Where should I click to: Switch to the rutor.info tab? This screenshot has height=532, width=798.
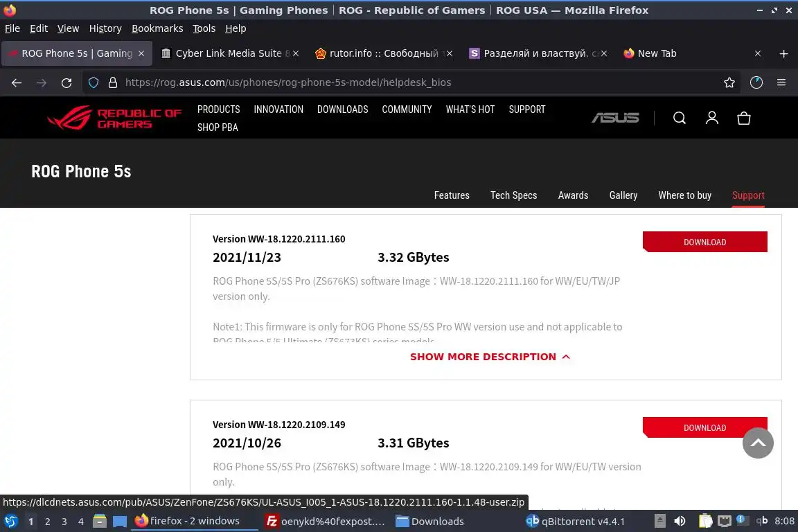(x=383, y=53)
